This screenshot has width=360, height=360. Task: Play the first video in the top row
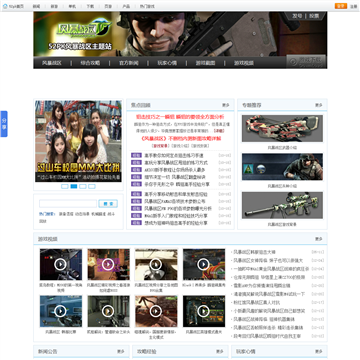pyautogui.click(x=60, y=265)
